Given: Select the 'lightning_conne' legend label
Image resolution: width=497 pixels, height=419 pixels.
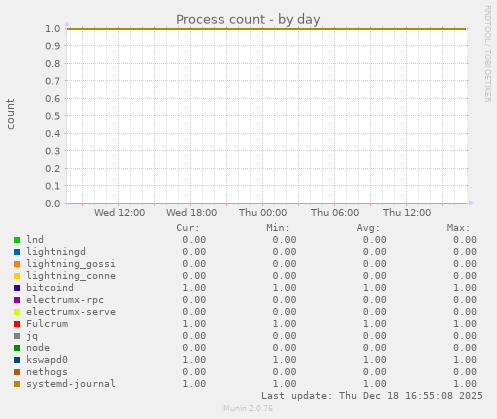Looking at the screenshot, I should (x=71, y=276).
